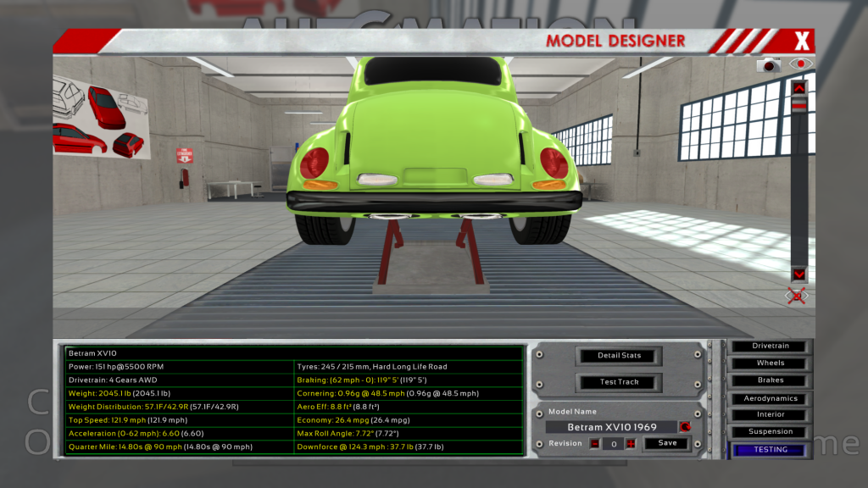Image resolution: width=868 pixels, height=488 pixels.
Task: Select the Brakes tab
Action: [x=771, y=380]
